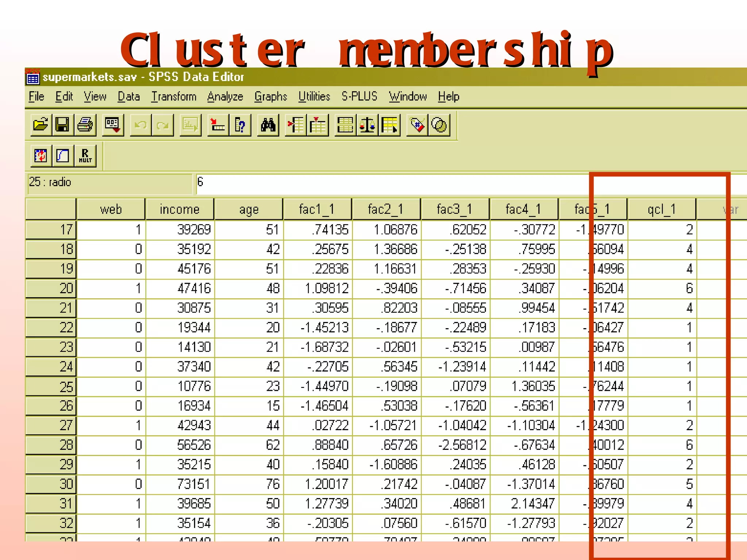This screenshot has height=560, width=747.
Task: Select the fac1_1 column header
Action: coord(317,209)
